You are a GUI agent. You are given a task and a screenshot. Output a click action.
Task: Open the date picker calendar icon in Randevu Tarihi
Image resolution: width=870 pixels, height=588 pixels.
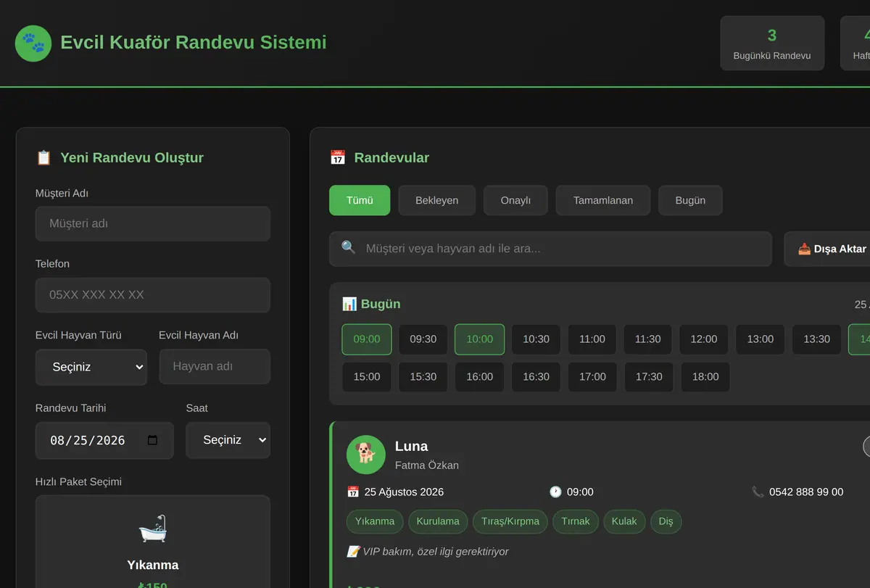click(152, 440)
